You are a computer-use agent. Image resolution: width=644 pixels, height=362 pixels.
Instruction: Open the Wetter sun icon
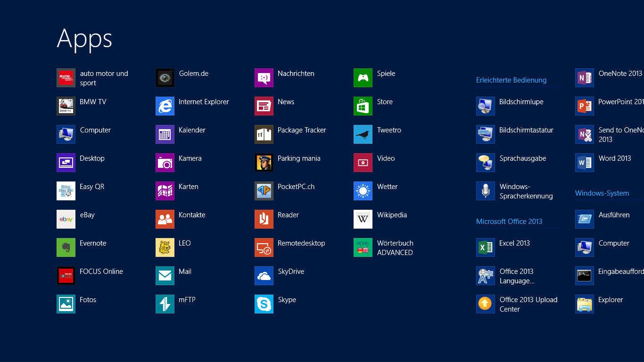pyautogui.click(x=363, y=191)
